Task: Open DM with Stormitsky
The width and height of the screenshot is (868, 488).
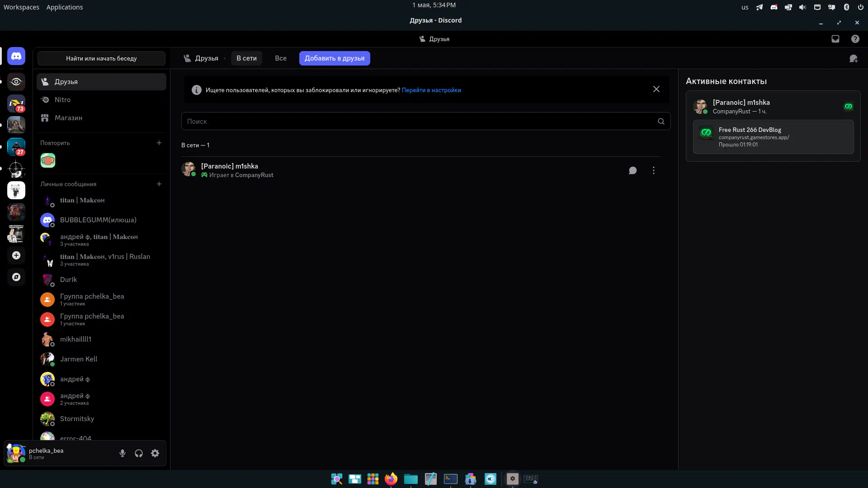Action: 101,419
